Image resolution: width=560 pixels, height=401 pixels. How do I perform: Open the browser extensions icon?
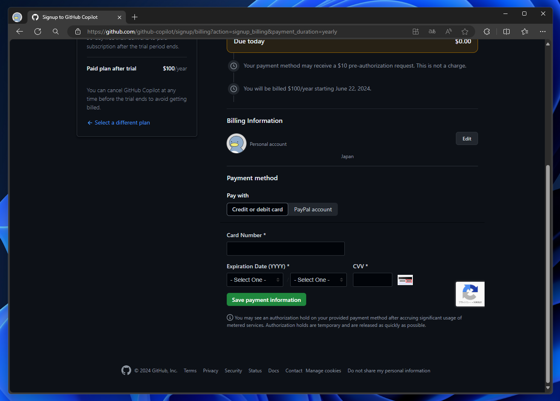click(x=487, y=32)
